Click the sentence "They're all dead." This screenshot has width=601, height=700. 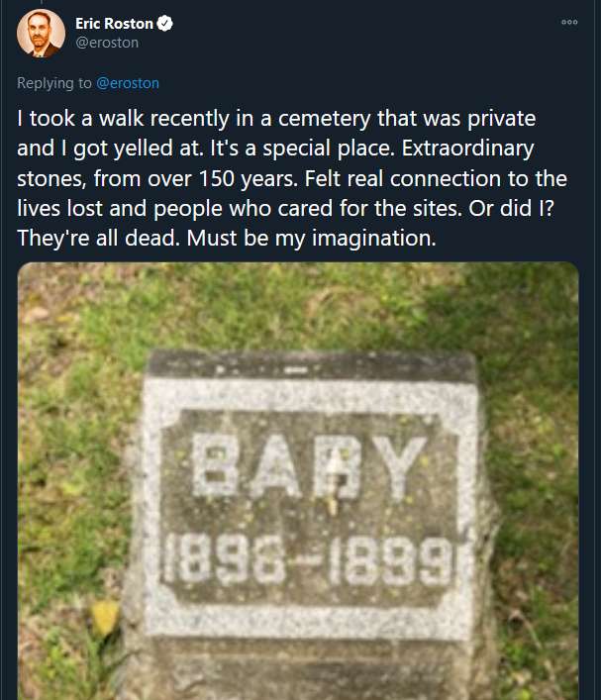(x=85, y=239)
